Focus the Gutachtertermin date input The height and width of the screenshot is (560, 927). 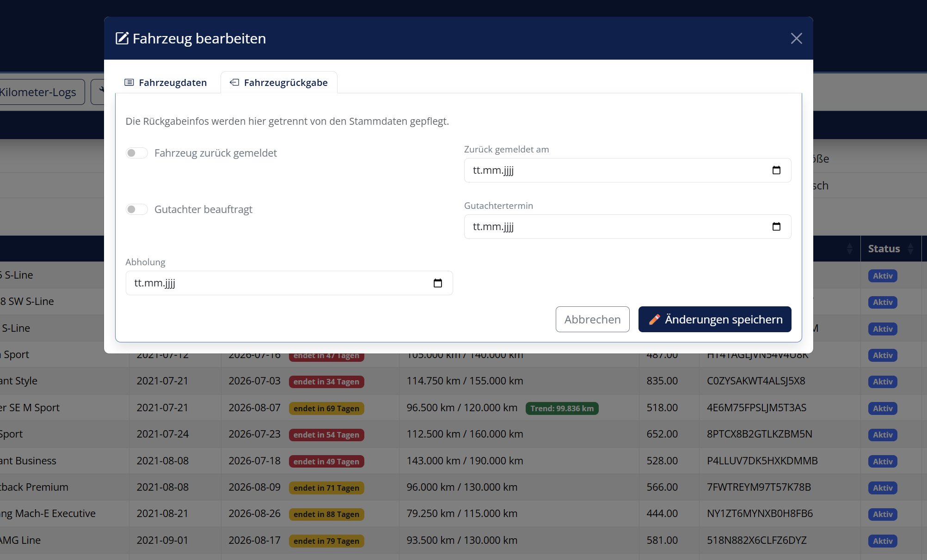click(628, 227)
